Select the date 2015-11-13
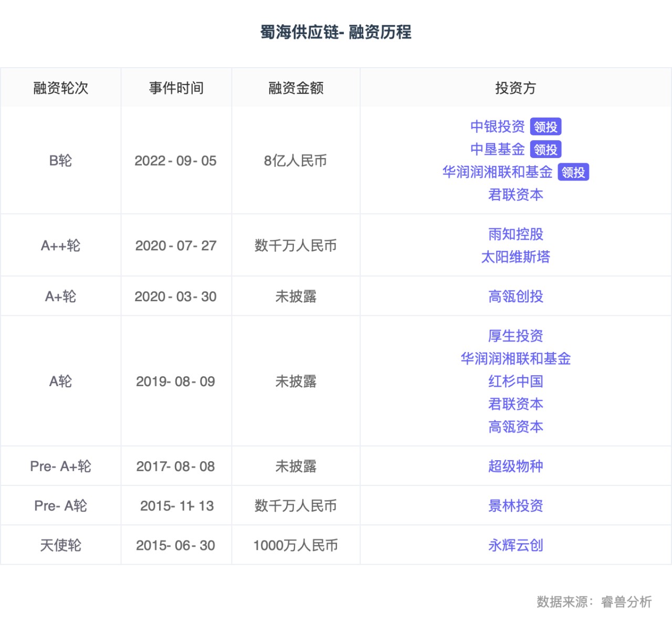 (x=177, y=506)
